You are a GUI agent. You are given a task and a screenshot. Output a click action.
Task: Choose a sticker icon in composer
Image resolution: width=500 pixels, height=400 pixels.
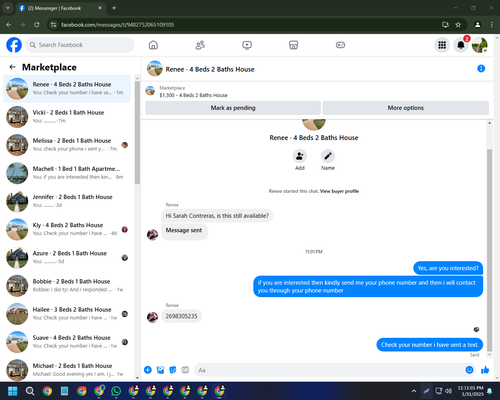coord(173,370)
